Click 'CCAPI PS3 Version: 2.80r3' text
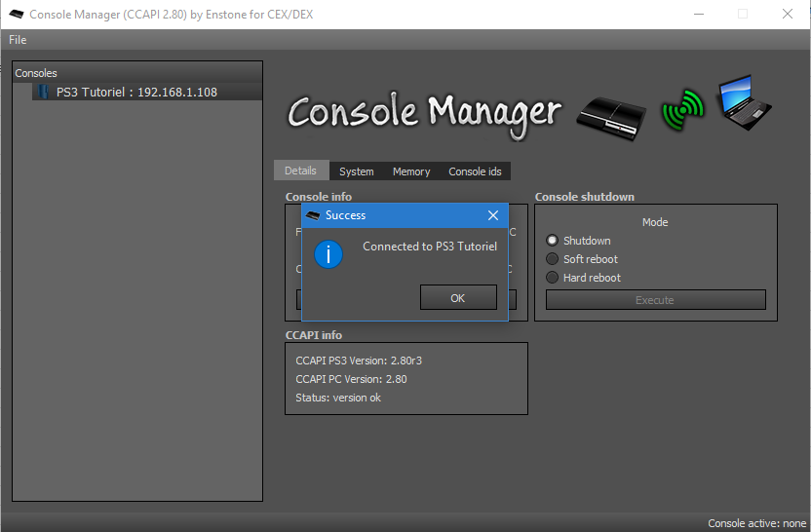811x532 pixels. pyautogui.click(x=359, y=361)
